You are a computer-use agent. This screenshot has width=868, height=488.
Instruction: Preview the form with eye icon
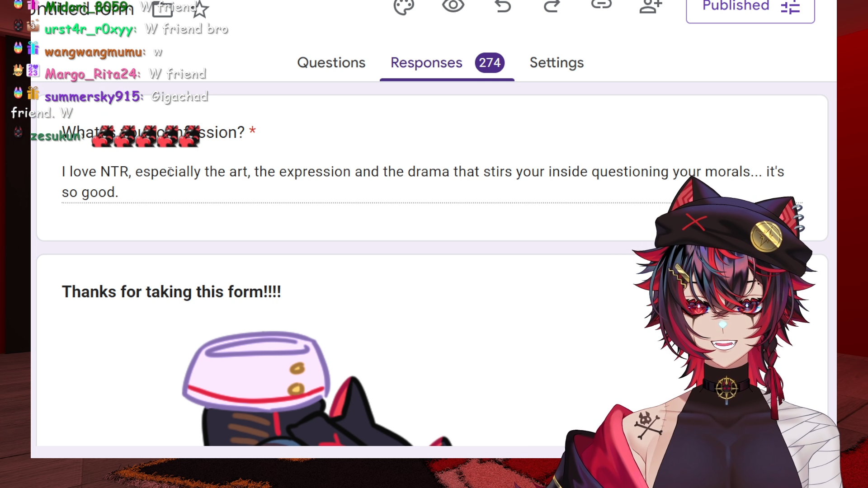[453, 6]
